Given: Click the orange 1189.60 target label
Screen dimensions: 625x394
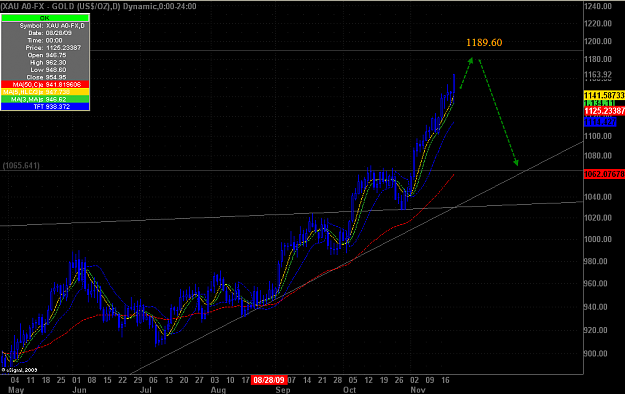Looking at the screenshot, I should pyautogui.click(x=484, y=42).
